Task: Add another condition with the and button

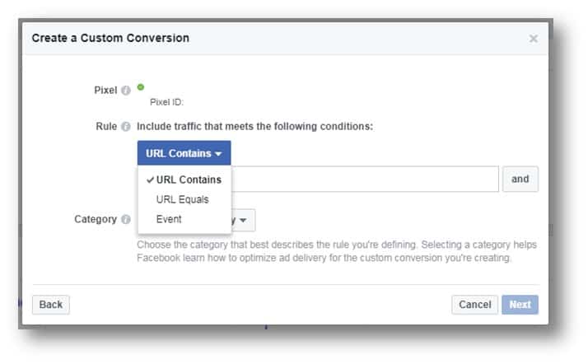Action: 520,180
